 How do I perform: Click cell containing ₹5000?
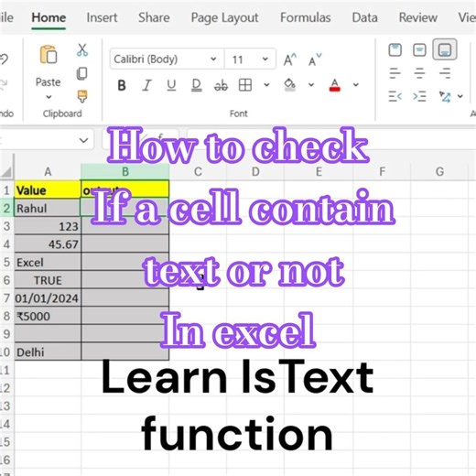(48, 316)
